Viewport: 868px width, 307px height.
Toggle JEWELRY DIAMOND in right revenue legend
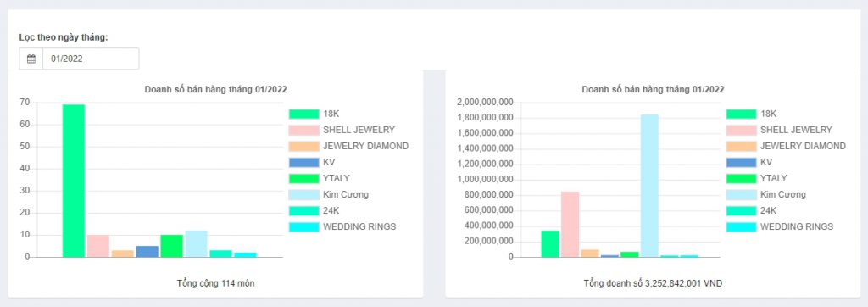tap(786, 146)
